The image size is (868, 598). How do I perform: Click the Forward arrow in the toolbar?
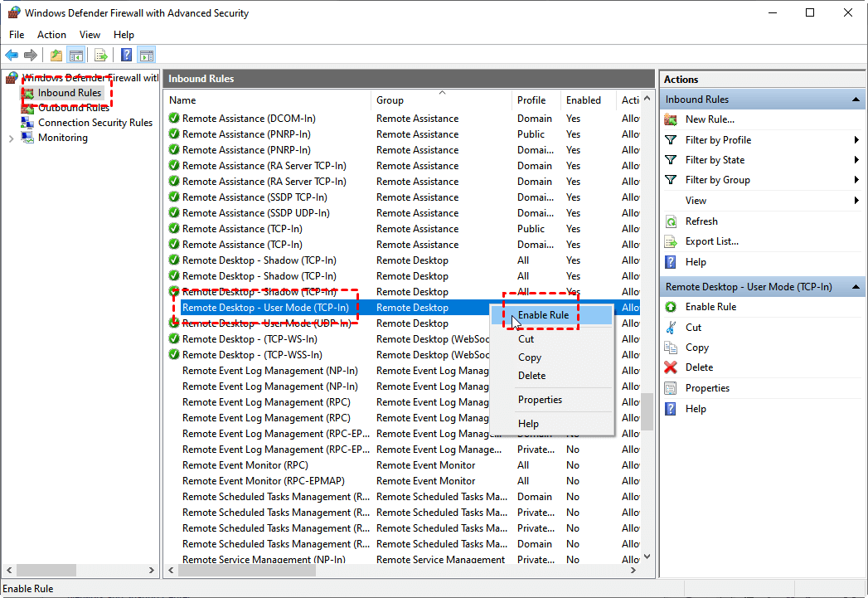pyautogui.click(x=31, y=55)
